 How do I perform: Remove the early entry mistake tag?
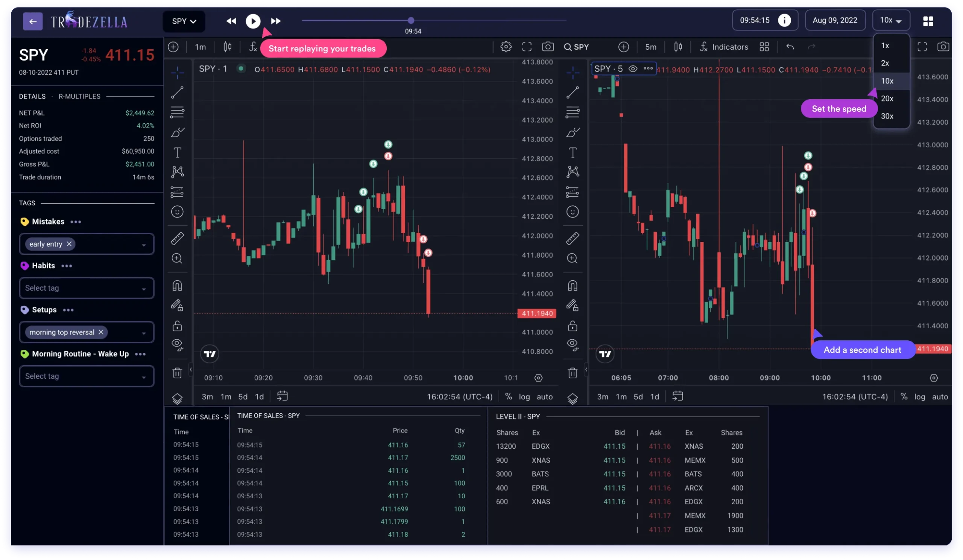(69, 244)
